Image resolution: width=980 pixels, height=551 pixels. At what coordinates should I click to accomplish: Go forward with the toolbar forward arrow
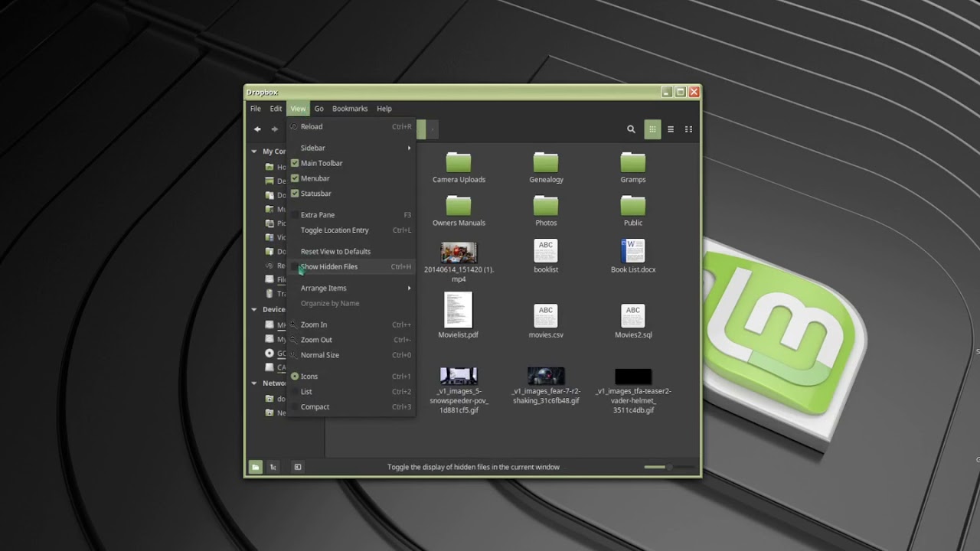click(x=275, y=129)
